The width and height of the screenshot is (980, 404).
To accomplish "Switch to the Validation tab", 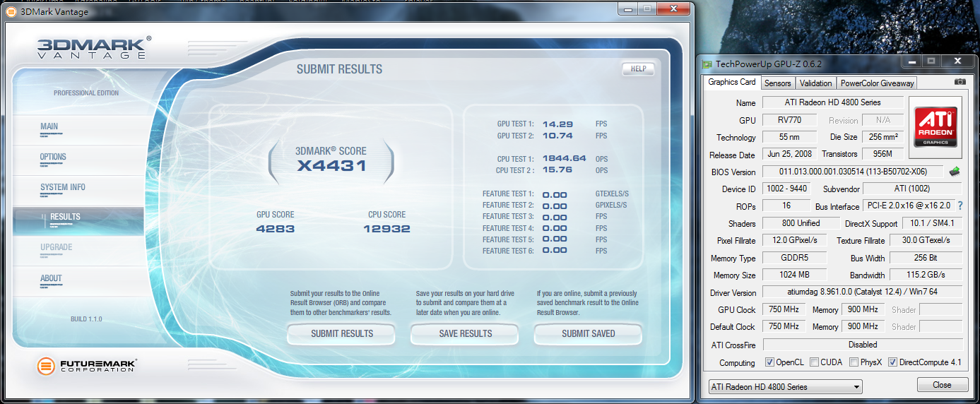I will pyautogui.click(x=815, y=83).
